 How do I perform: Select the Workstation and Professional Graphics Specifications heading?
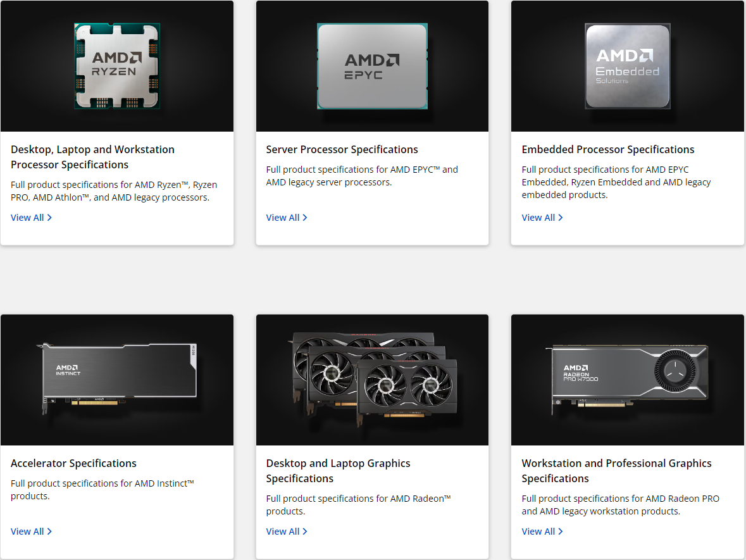click(616, 471)
